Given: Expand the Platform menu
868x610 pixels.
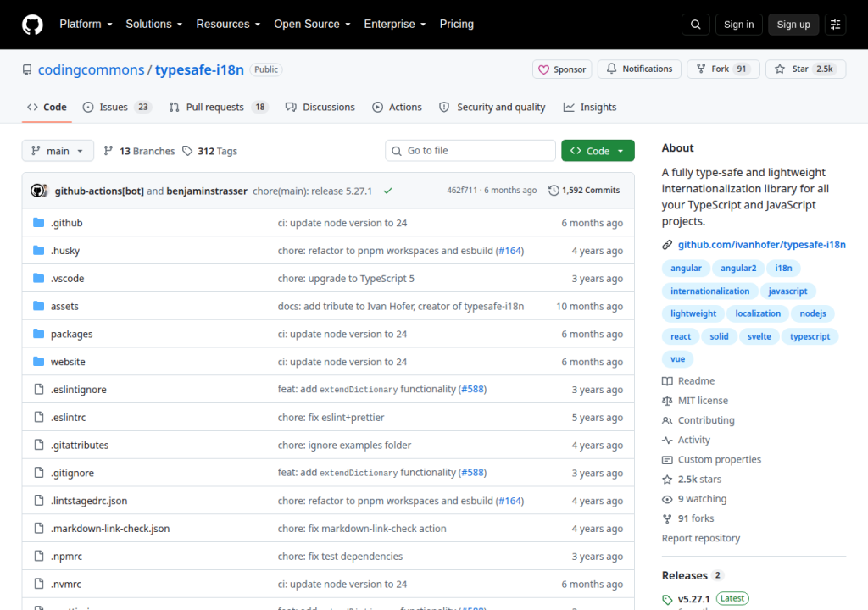Looking at the screenshot, I should click(86, 25).
